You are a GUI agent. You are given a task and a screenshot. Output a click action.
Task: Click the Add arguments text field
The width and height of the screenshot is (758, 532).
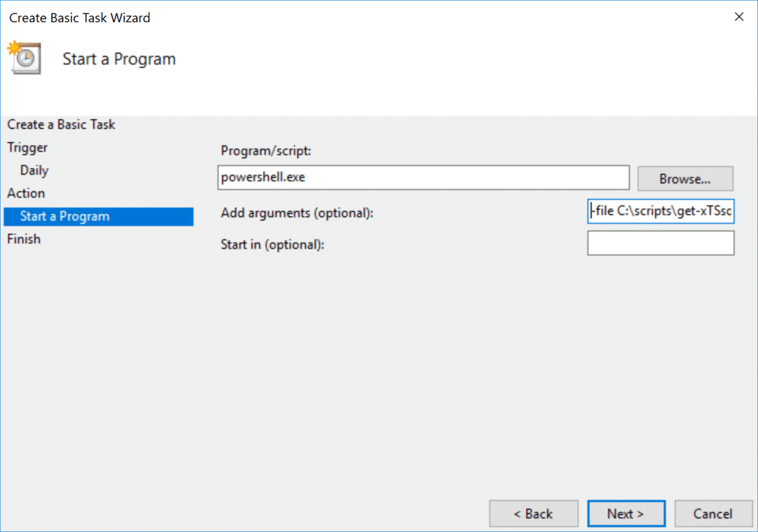coord(660,211)
